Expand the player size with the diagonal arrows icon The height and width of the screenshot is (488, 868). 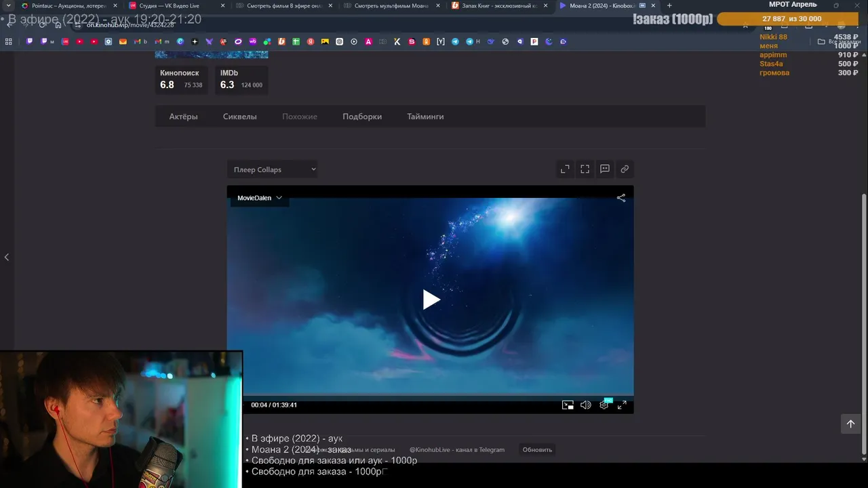565,169
